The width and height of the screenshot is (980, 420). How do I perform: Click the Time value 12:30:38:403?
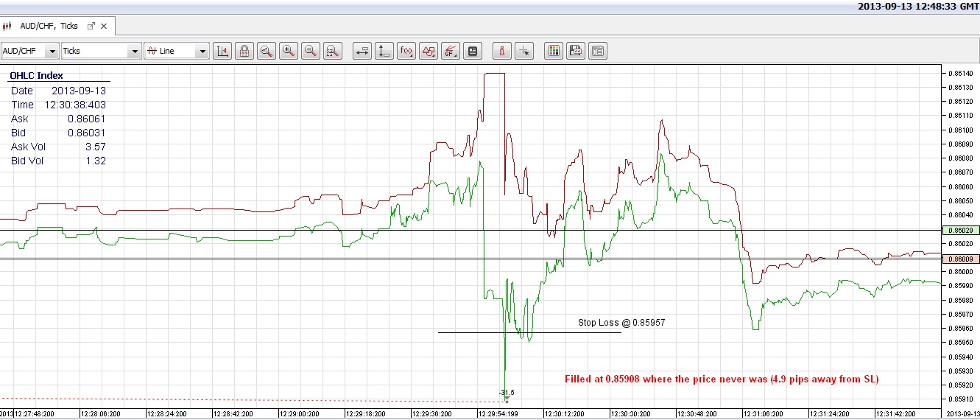(76, 105)
